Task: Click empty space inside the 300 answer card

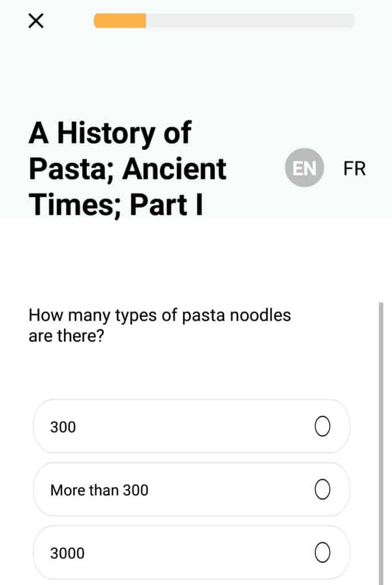Action: pos(194,426)
